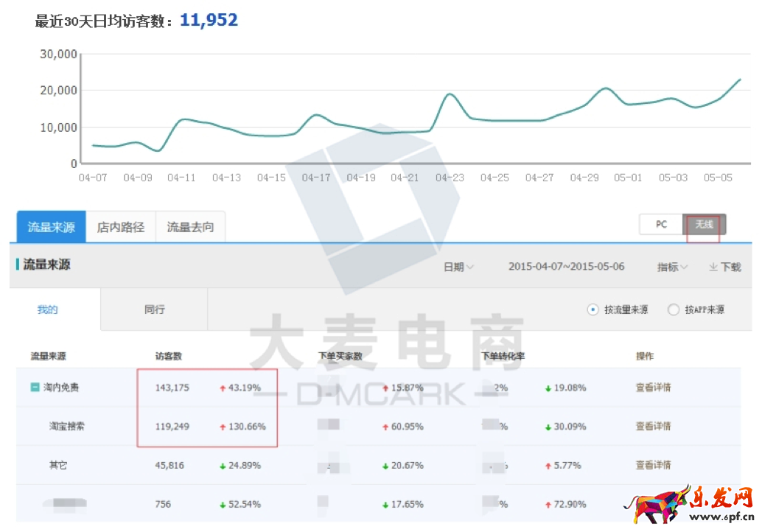This screenshot has height=532, width=762.
Task: View details for 淘宝搜索 row
Action: point(653,427)
